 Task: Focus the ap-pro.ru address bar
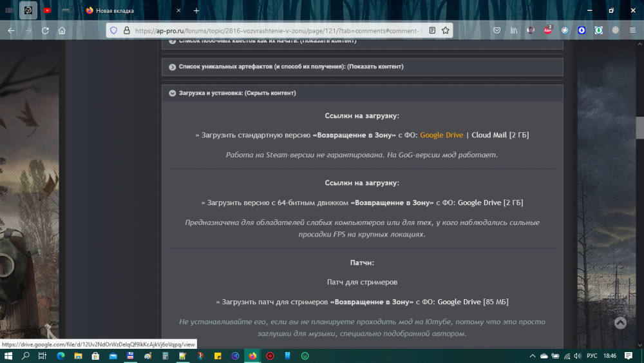(x=278, y=30)
